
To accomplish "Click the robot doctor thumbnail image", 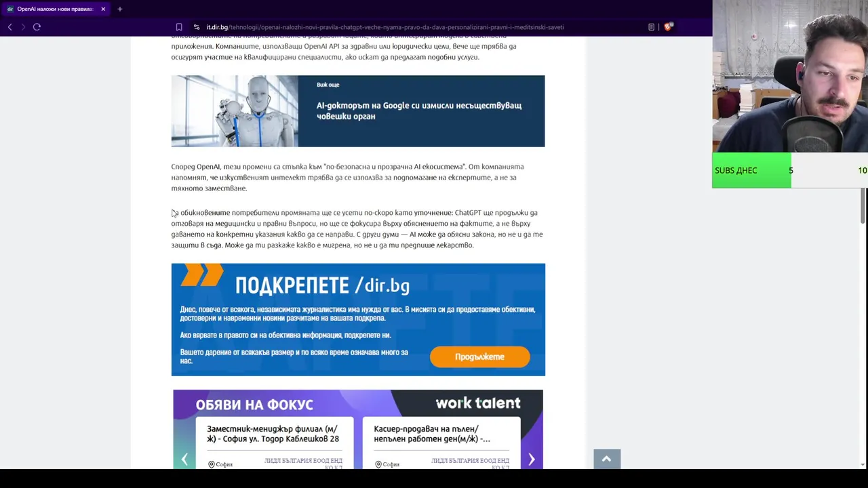I will point(235,111).
